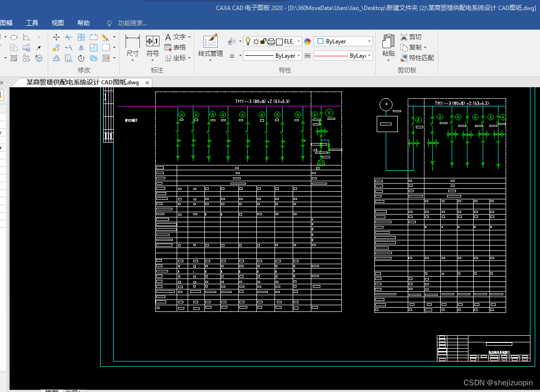Expand the eraser tool dropdown arrow

pyautogui.click(x=114, y=37)
